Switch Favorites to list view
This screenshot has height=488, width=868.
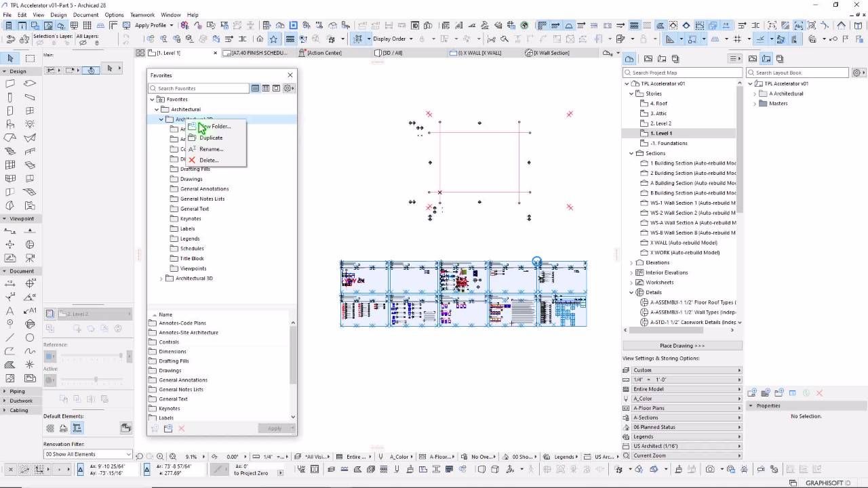coord(255,88)
